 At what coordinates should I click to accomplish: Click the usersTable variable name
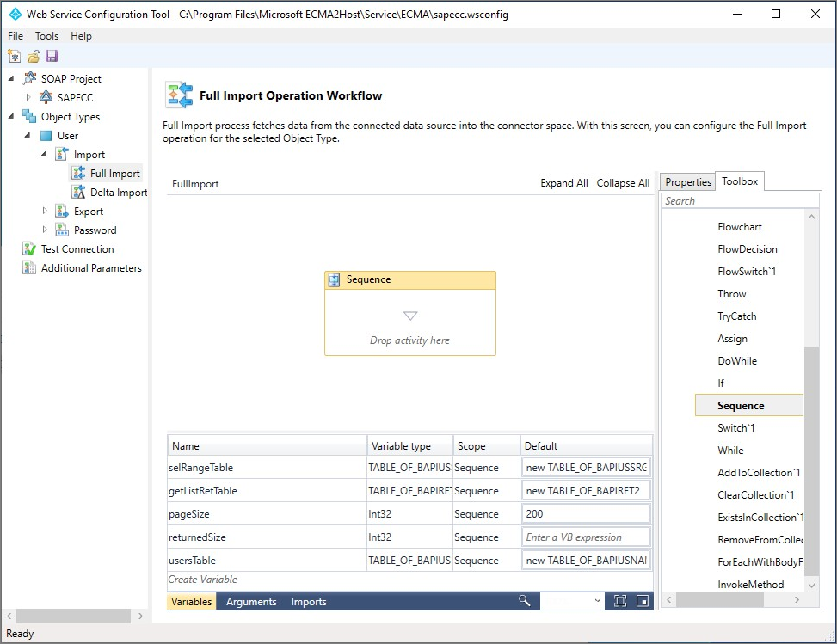192,561
